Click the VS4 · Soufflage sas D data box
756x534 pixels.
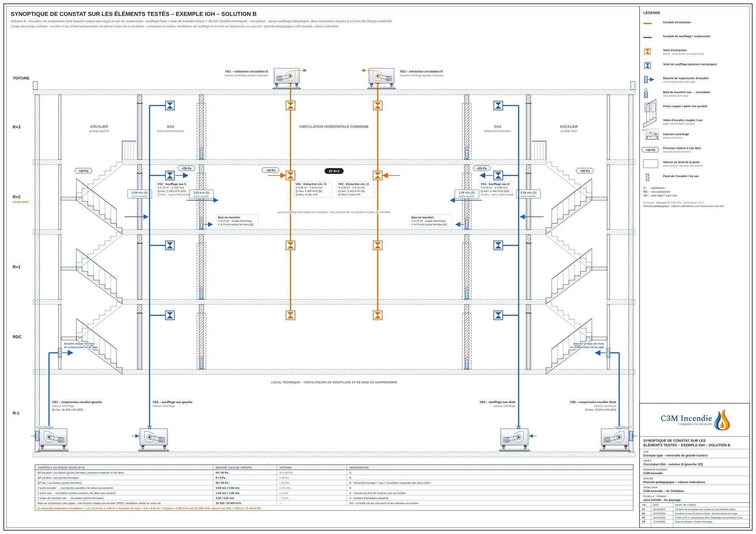[x=496, y=189]
